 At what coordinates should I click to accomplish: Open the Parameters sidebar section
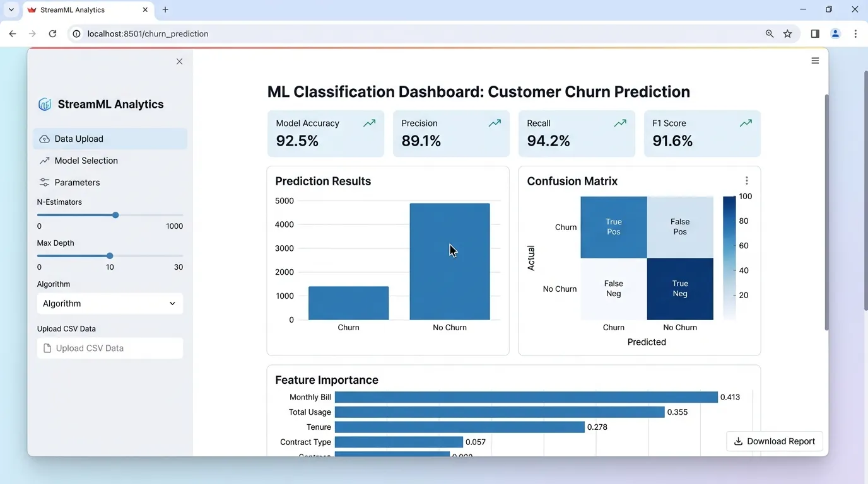pos(77,183)
